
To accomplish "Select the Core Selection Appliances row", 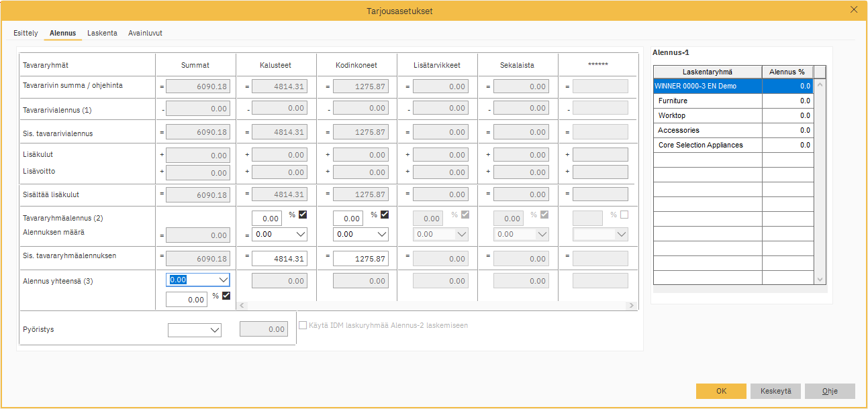I will click(x=705, y=144).
